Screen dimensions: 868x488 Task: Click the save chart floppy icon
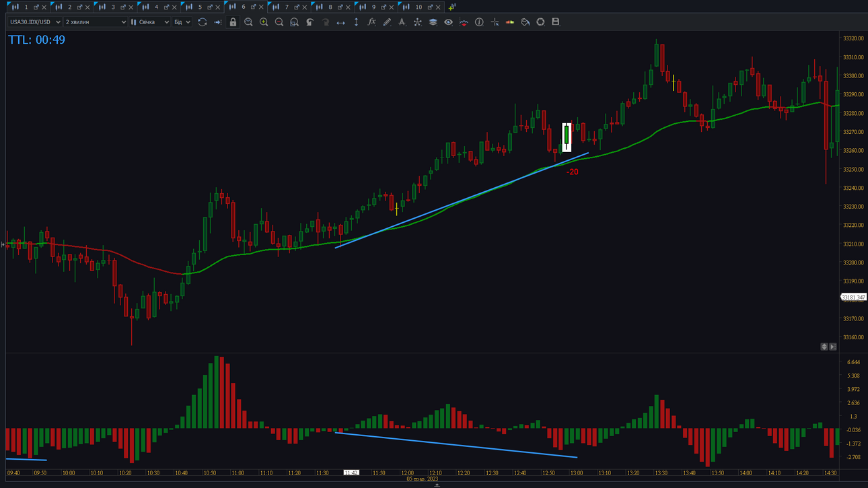[556, 22]
